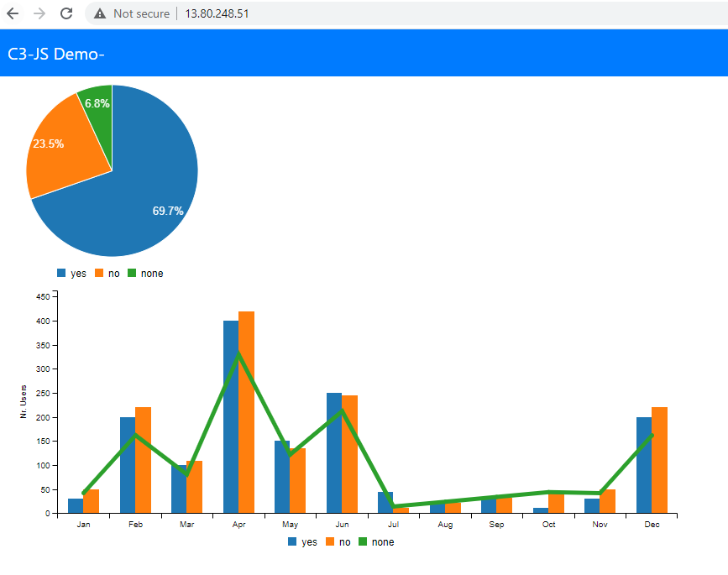Click the orange Apr bar
The image size is (728, 575).
[x=247, y=412]
